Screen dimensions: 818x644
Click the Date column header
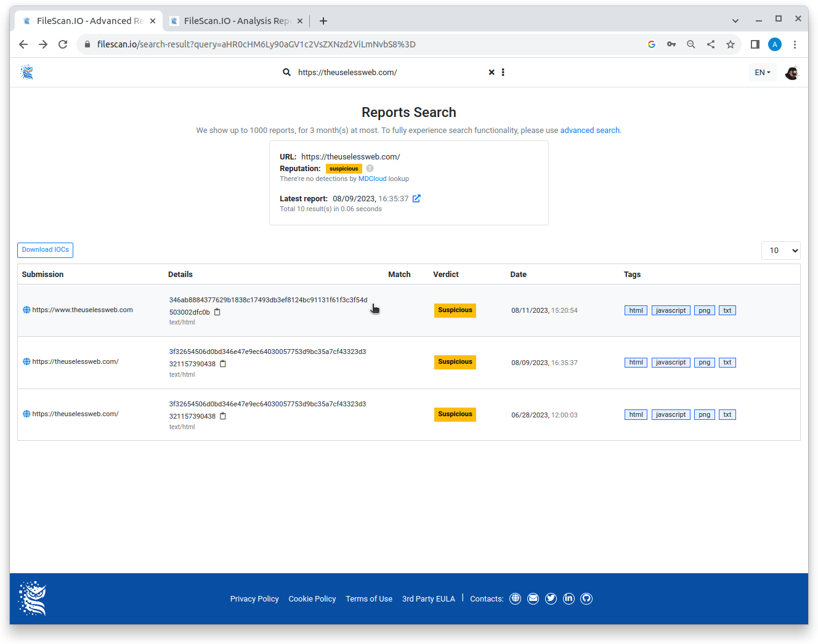point(519,275)
